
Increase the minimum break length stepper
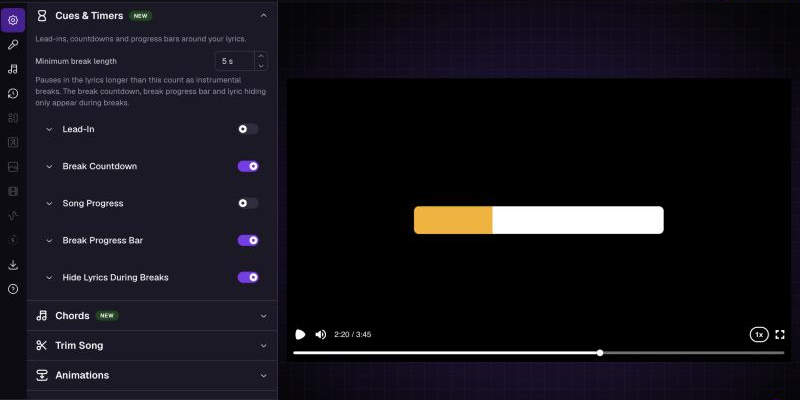[x=261, y=56]
